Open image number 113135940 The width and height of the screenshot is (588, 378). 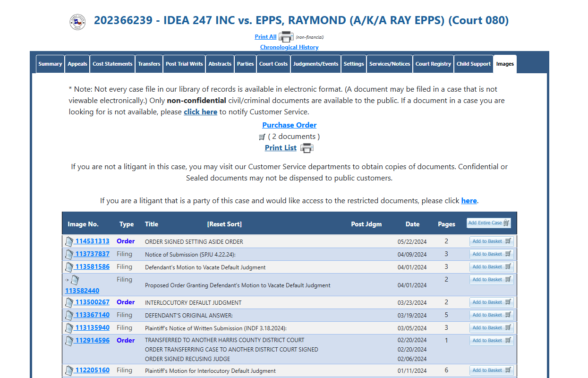(x=93, y=328)
